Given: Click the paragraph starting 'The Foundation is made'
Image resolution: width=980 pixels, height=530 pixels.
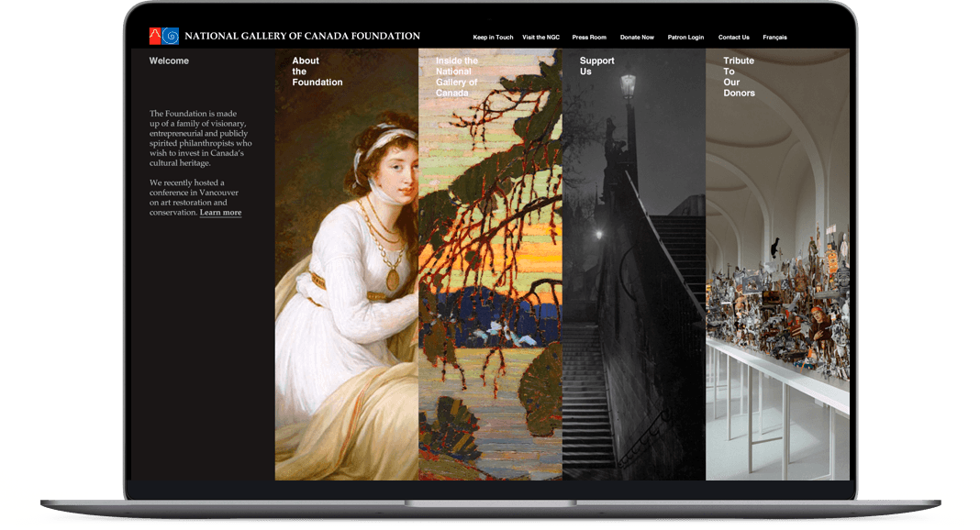Looking at the screenshot, I should click(201, 138).
